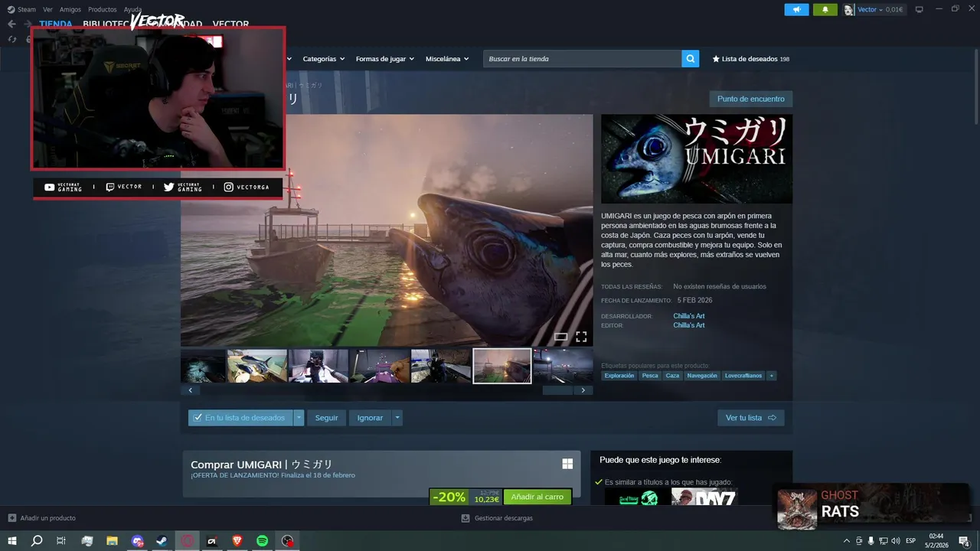Click the Punto de encuentro button
The image size is (980, 551).
751,99
